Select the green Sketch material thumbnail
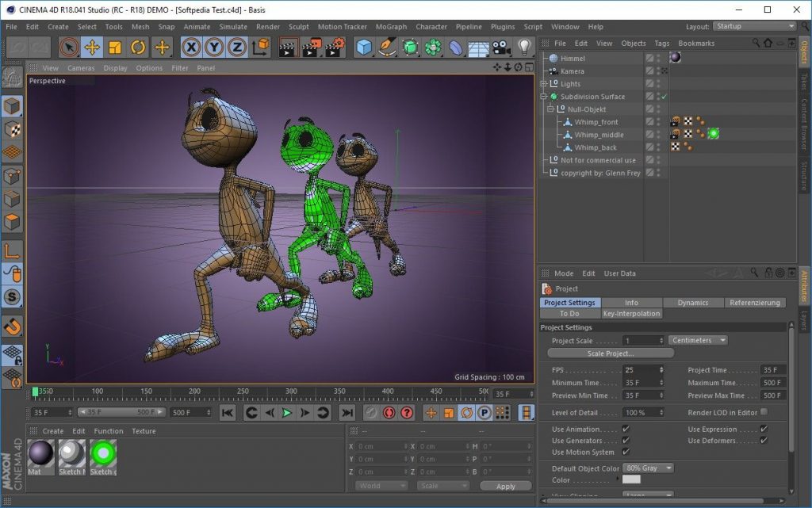Viewport: 812px width, 508px height. click(103, 454)
